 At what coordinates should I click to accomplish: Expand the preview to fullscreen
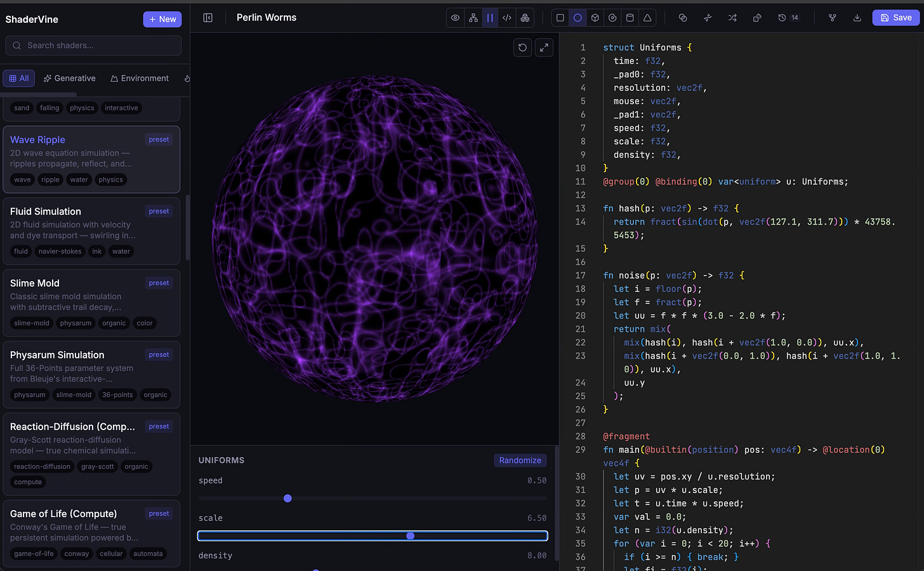544,48
